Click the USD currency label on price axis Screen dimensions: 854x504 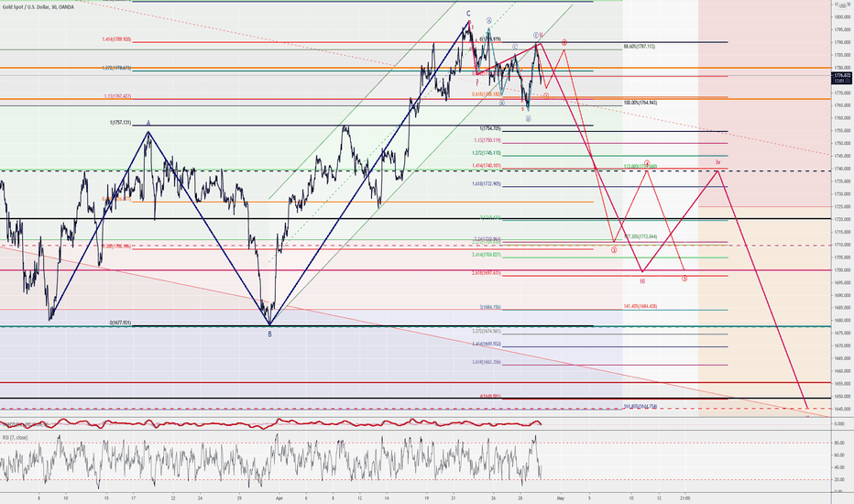click(x=843, y=5)
